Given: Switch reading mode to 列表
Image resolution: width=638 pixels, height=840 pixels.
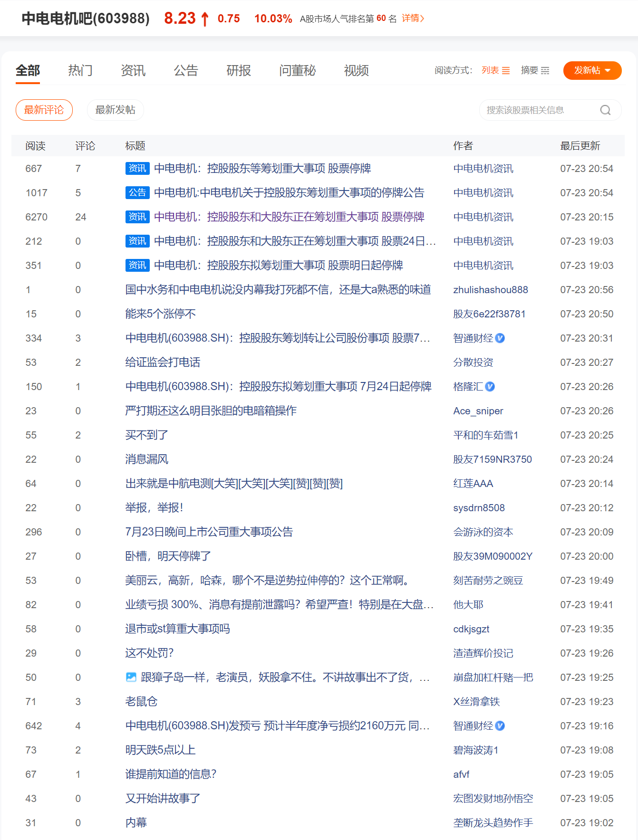Looking at the screenshot, I should 496,70.
